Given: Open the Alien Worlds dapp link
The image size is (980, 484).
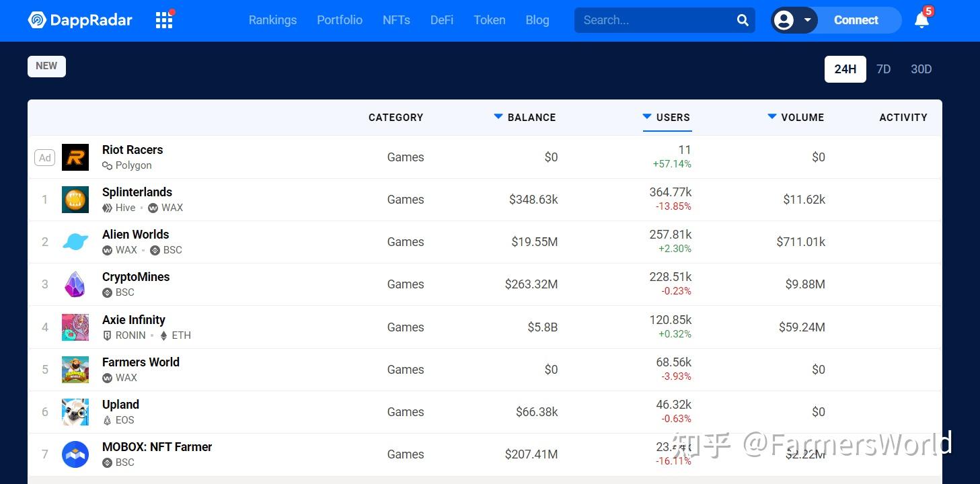Looking at the screenshot, I should click(136, 235).
